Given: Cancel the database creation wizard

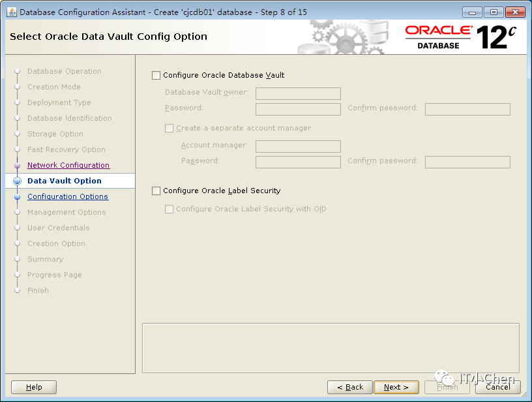Looking at the screenshot, I should [497, 387].
